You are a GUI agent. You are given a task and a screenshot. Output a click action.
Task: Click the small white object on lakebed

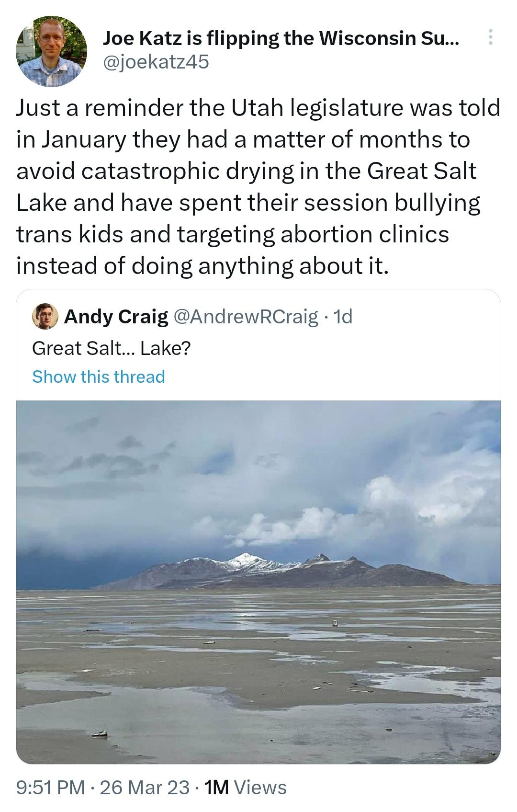336,623
